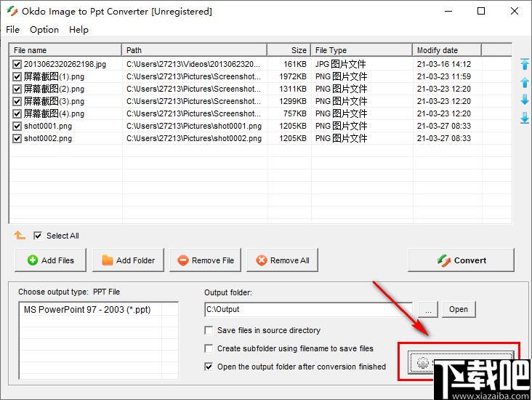
Task: Select shot0001.png file name
Action: pos(48,126)
